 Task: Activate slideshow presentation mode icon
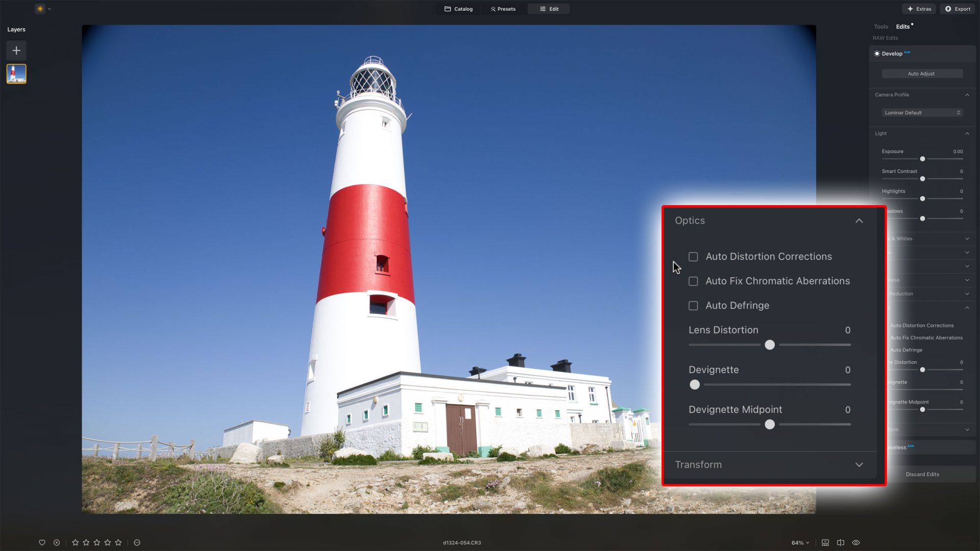pos(825,542)
